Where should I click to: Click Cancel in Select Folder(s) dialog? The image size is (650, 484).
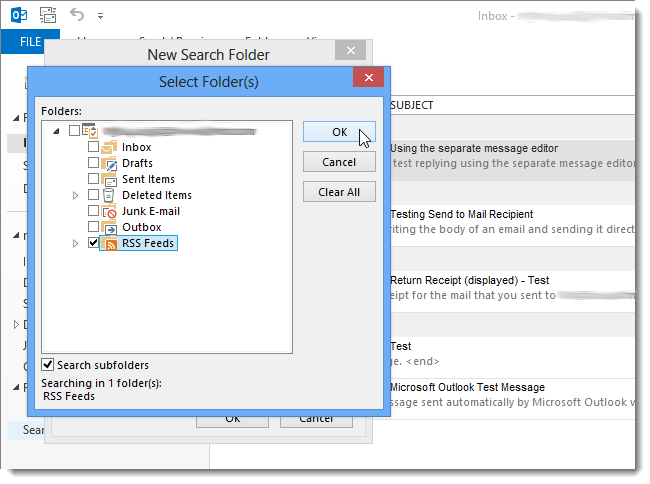point(339,162)
